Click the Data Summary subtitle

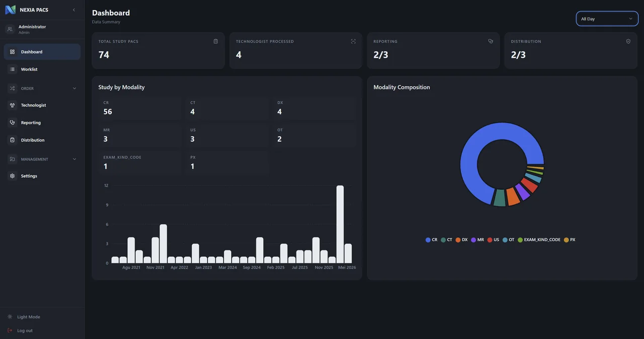(106, 22)
